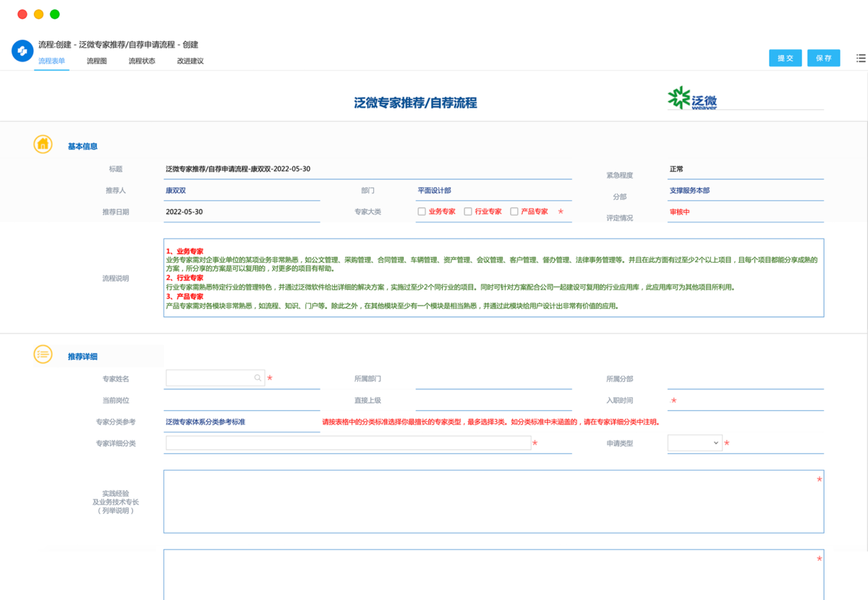Screen dimensions: 868x600
Task: Click the magnifier icon in 专家姓名 field
Action: [258, 378]
